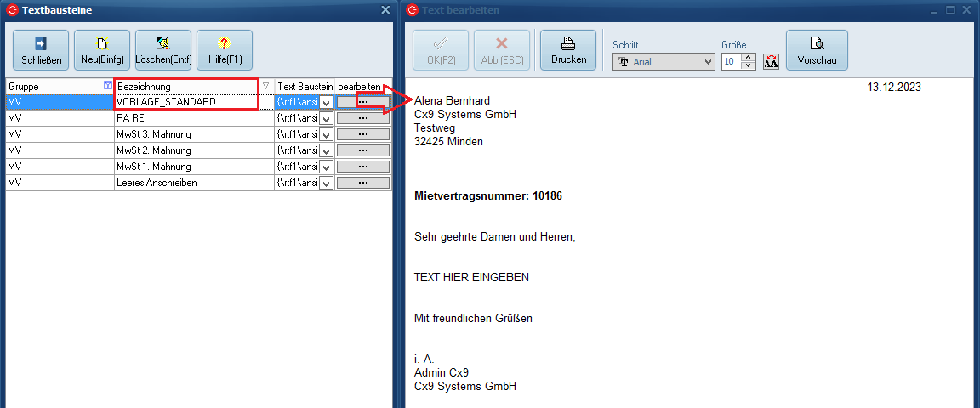
Task: Click the AA font formatting icon
Action: tap(772, 62)
